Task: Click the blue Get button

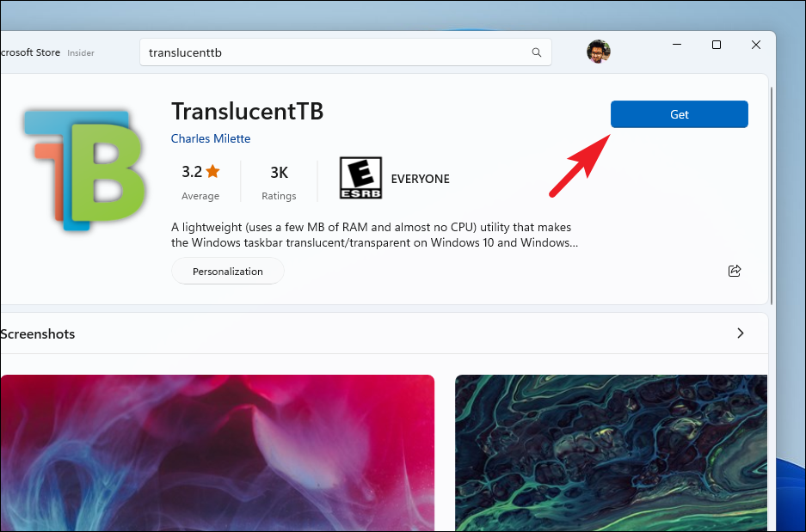Action: pos(679,114)
